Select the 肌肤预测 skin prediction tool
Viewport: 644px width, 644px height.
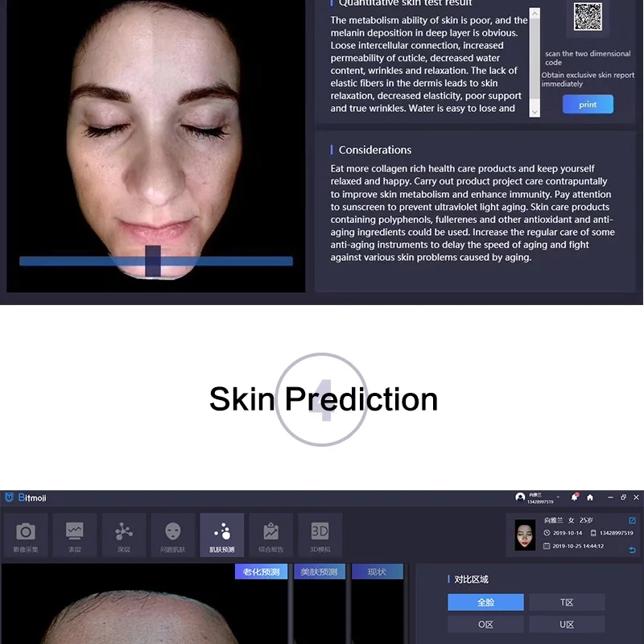pyautogui.click(x=222, y=535)
